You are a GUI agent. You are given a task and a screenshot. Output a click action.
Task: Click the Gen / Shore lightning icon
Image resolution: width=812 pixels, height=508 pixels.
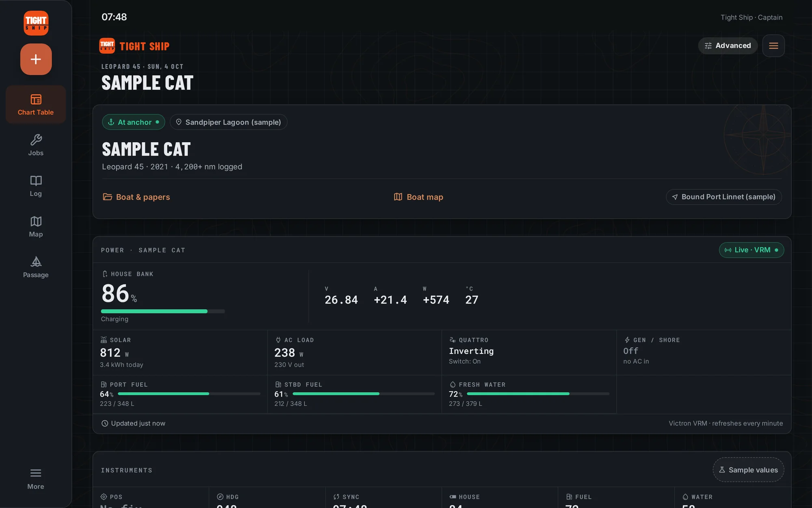tap(627, 340)
